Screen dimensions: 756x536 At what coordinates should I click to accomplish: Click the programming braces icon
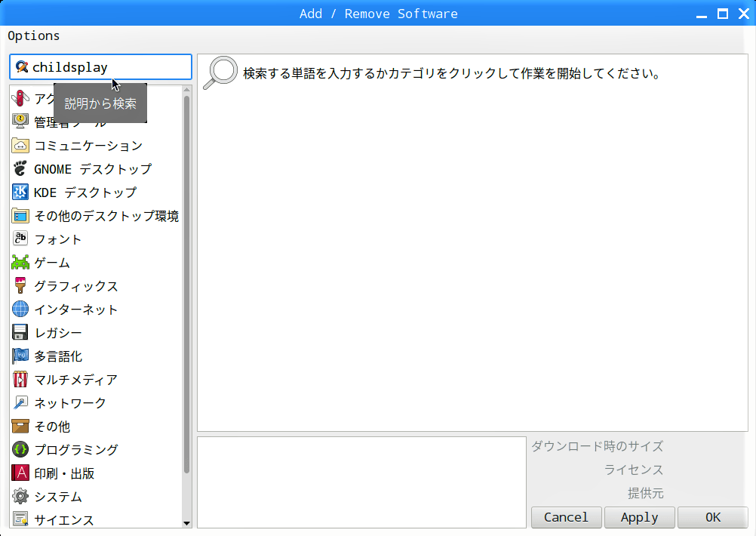tap(20, 449)
